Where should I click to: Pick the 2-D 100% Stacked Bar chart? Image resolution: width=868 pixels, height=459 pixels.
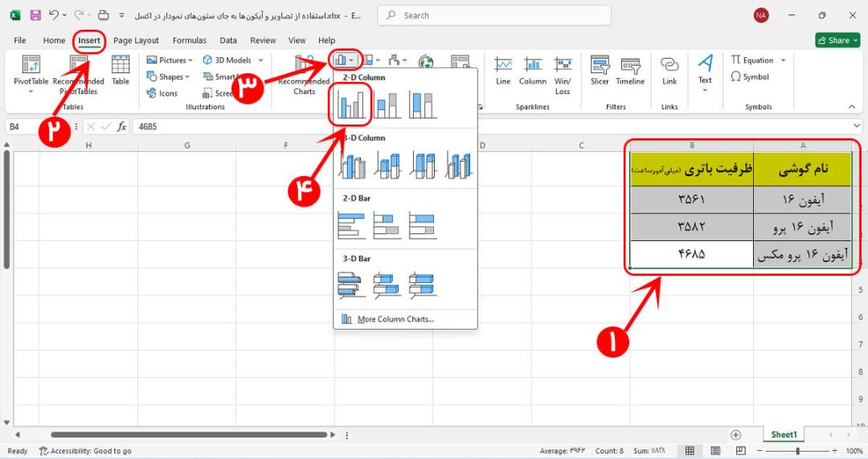(x=423, y=226)
